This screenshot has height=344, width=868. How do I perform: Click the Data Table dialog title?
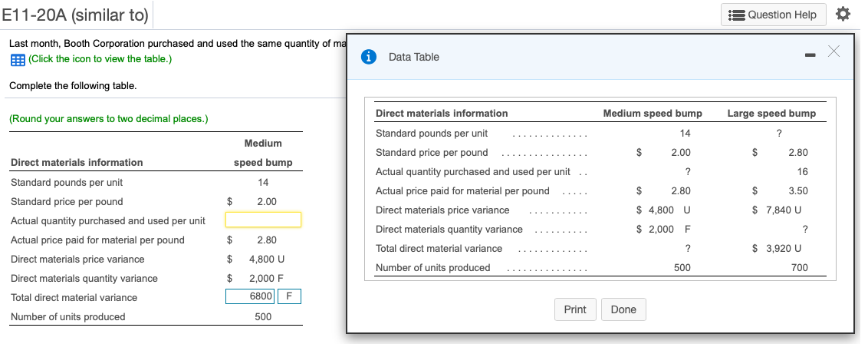tap(414, 57)
